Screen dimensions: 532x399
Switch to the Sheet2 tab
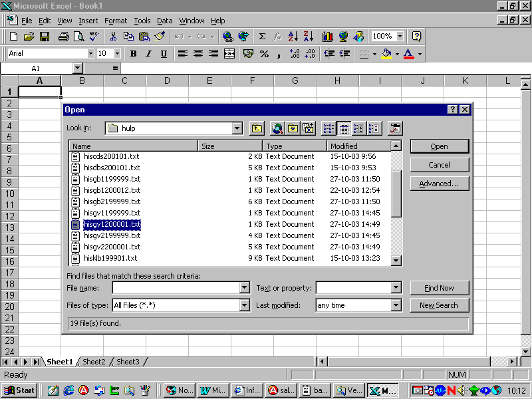pyautogui.click(x=94, y=362)
